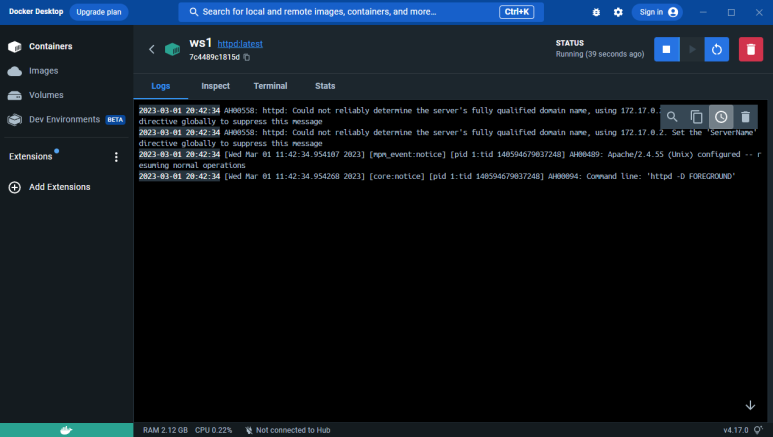The width and height of the screenshot is (773, 437).
Task: Click the Add Extensions plus icon
Action: [x=15, y=187]
